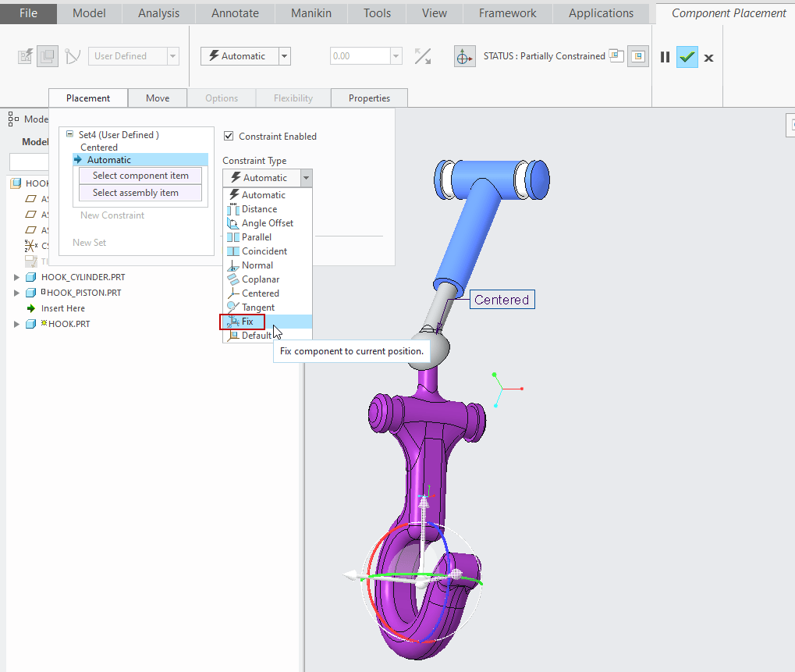Show component in assembly window icon
This screenshot has height=672, width=795.
tap(638, 56)
